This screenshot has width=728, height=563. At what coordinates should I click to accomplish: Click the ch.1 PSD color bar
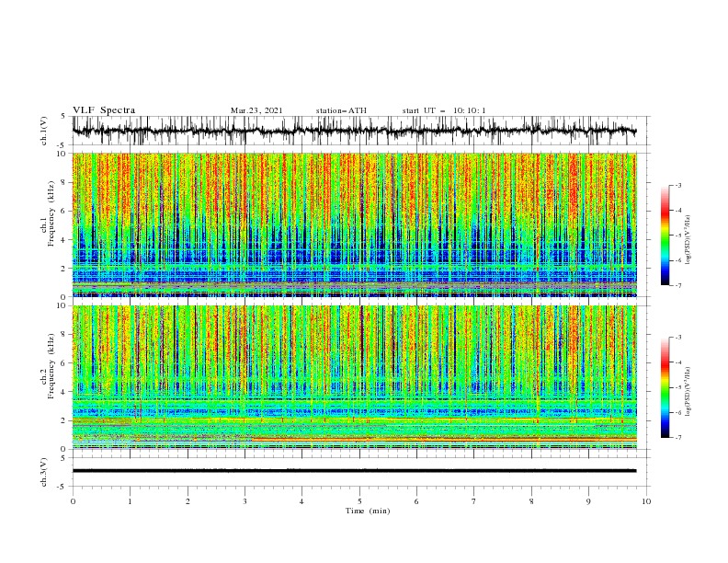[x=665, y=236]
